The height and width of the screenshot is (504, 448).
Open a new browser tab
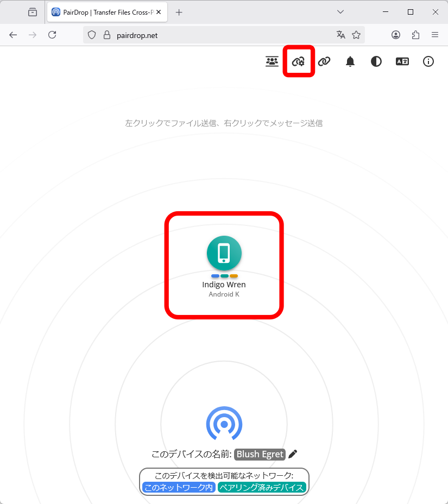pyautogui.click(x=179, y=12)
